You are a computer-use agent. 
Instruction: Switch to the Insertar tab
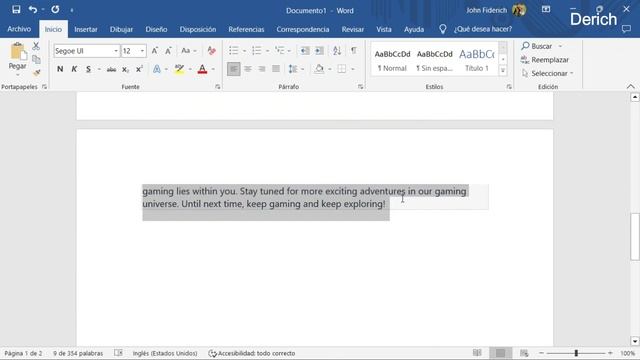[86, 29]
